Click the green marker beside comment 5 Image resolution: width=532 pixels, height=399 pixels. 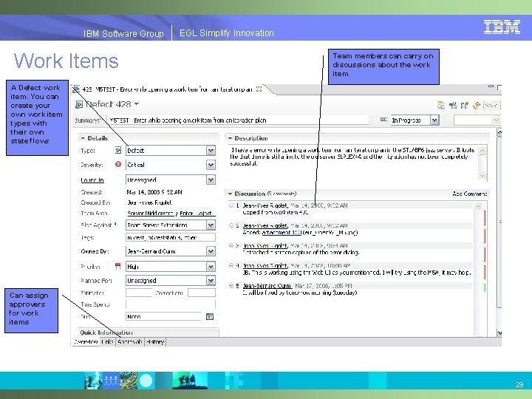coord(485,287)
